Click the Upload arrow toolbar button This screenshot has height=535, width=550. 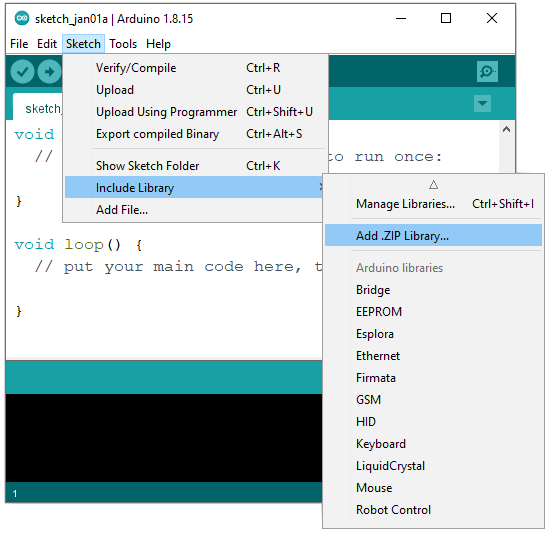49,72
